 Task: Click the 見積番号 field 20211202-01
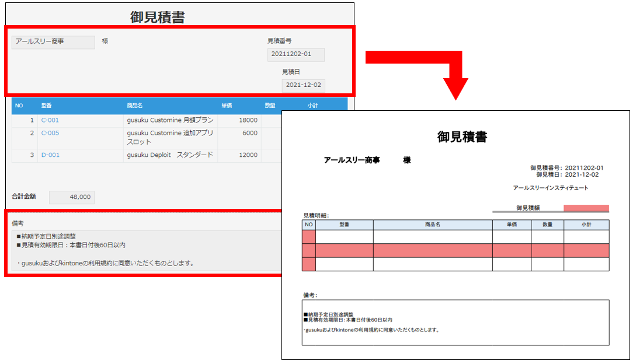[296, 54]
